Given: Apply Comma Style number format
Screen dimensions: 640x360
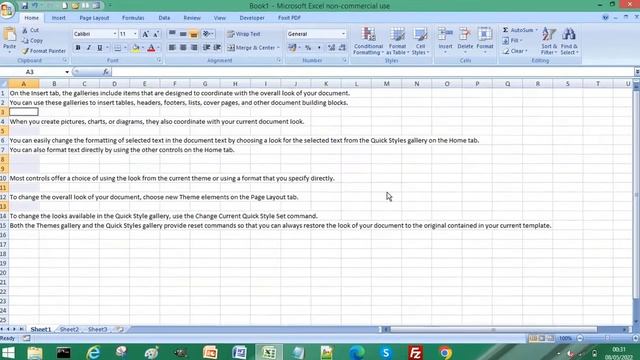Looking at the screenshot, I should coord(319,48).
